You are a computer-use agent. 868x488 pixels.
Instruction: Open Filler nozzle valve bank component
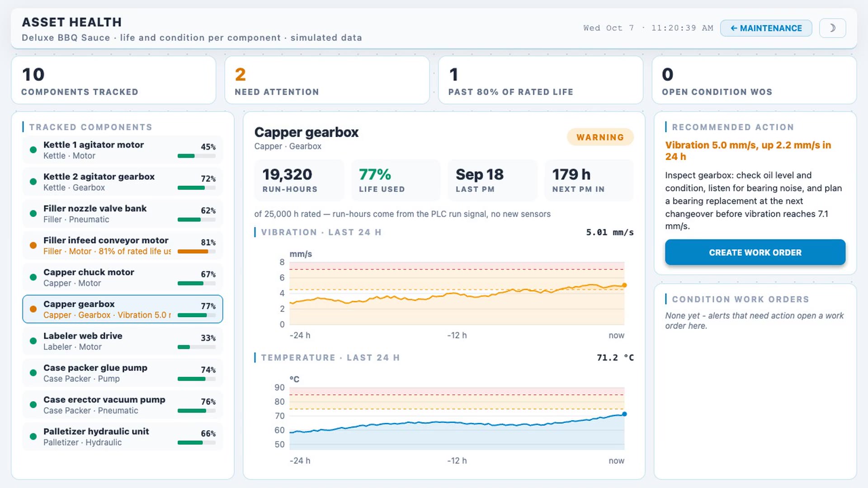[123, 214]
